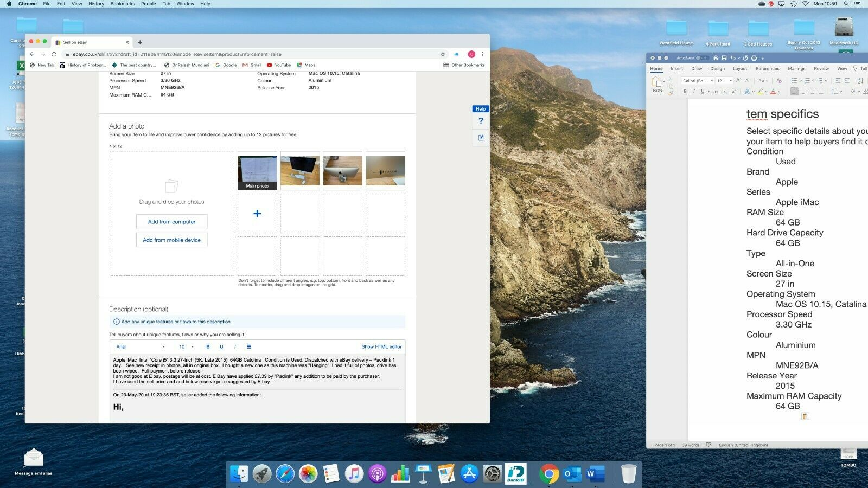Bookmark this page with the star icon
This screenshot has height=488, width=868.
443,54
